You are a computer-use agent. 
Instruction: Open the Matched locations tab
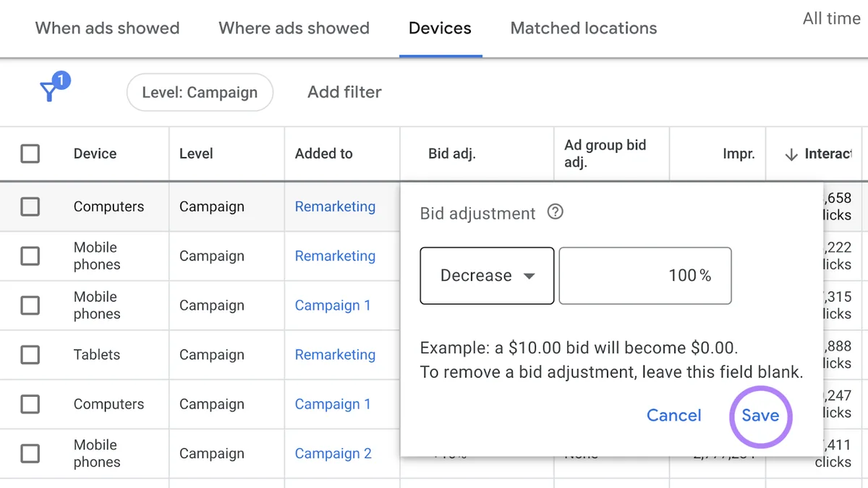click(584, 28)
